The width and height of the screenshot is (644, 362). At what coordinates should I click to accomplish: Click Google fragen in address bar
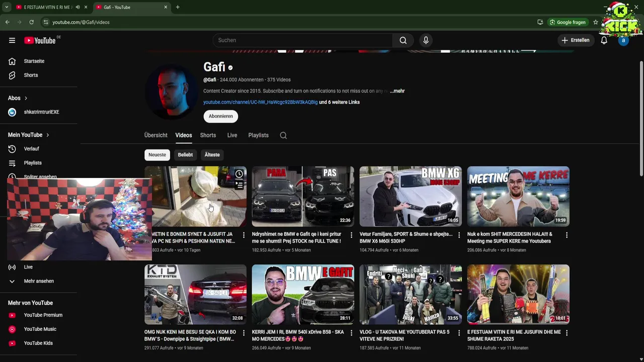[x=568, y=22]
